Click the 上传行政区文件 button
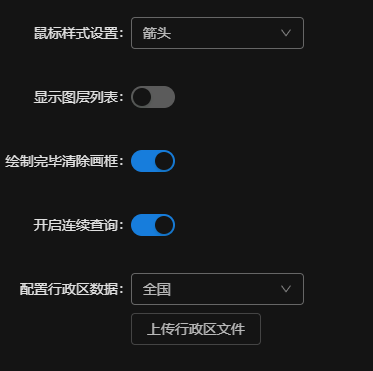Viewport: 373px width, 371px height. (x=196, y=329)
